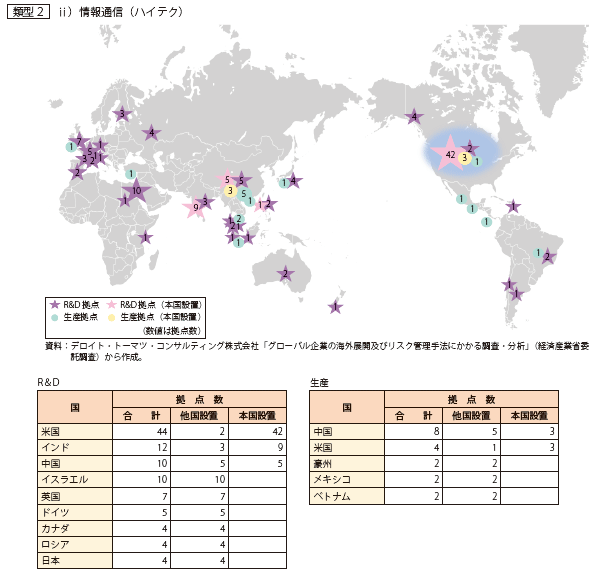Select the purple star labeled 4 in Russia
This screenshot has height=578, width=598.
[151, 133]
